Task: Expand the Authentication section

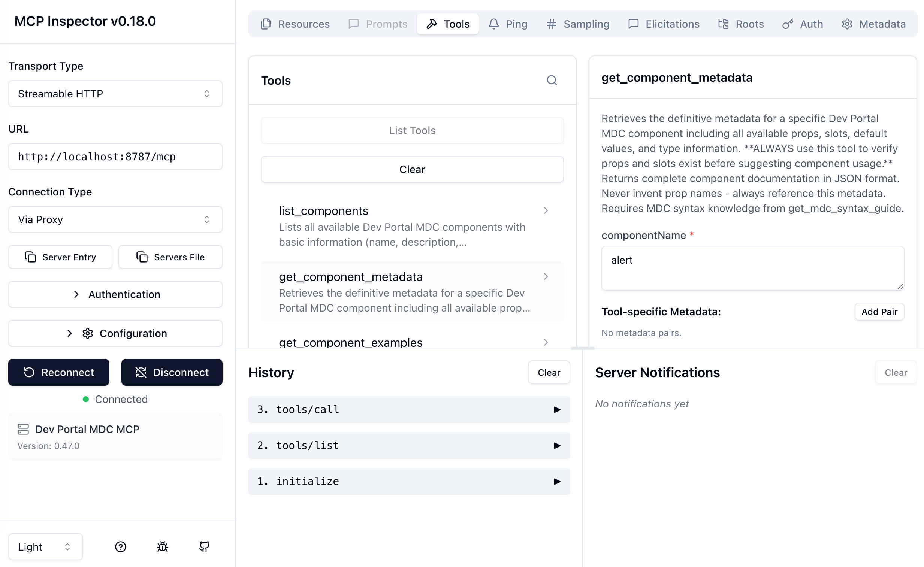Action: pos(115,294)
